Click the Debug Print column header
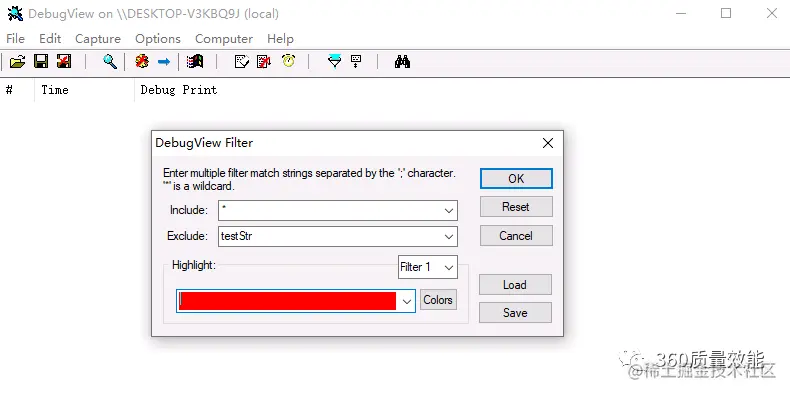Viewport: 790px width, 394px height. 179,90
